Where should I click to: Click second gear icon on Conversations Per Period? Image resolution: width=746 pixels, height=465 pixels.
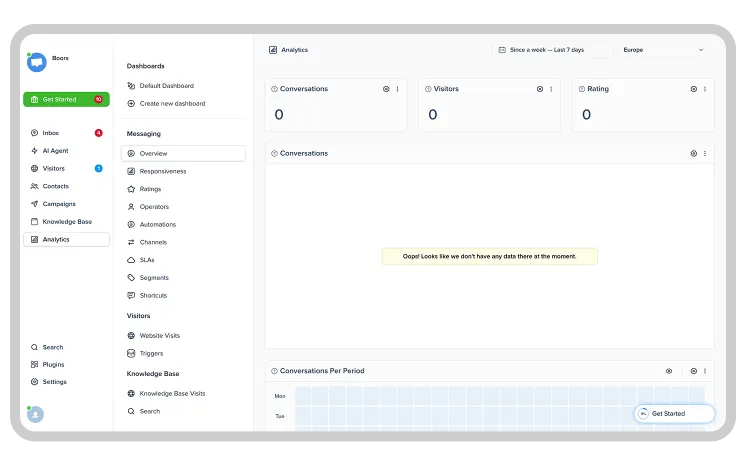click(694, 371)
